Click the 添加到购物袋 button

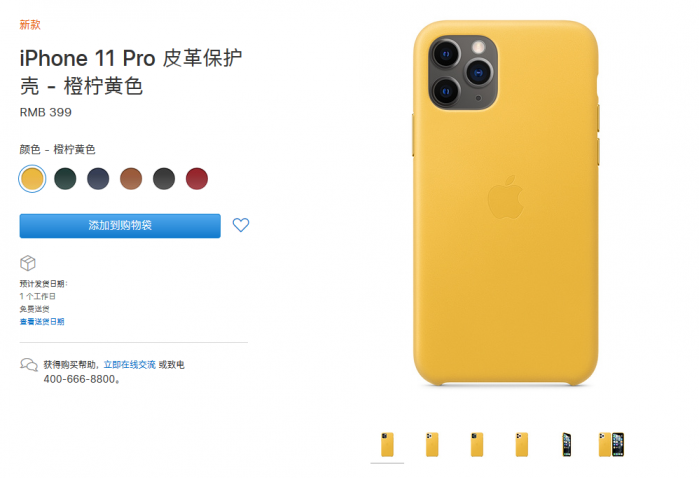tap(120, 226)
